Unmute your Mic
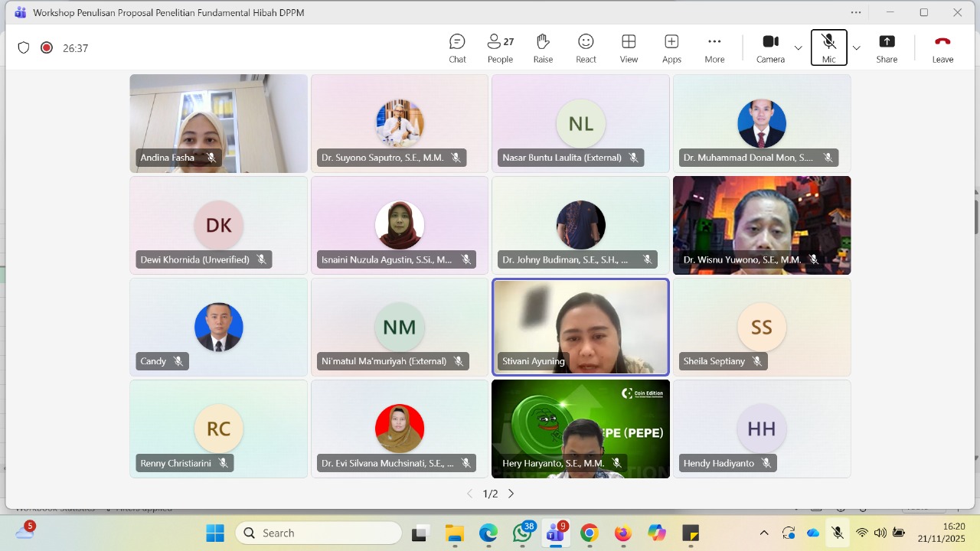980x551 pixels. [x=828, y=47]
